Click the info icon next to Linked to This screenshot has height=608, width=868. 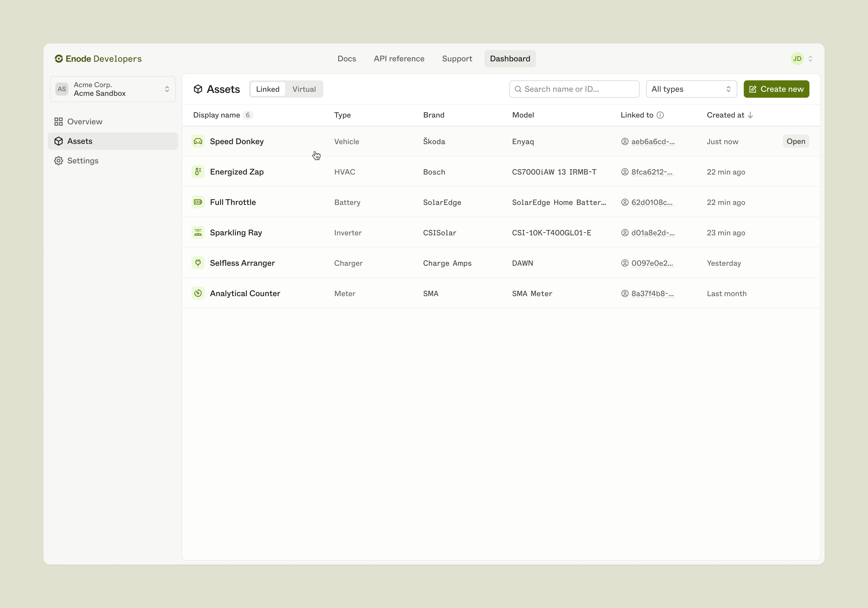point(660,115)
